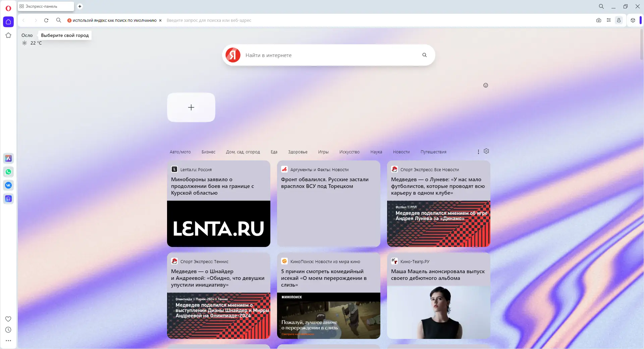Select the Новости category

click(x=401, y=152)
